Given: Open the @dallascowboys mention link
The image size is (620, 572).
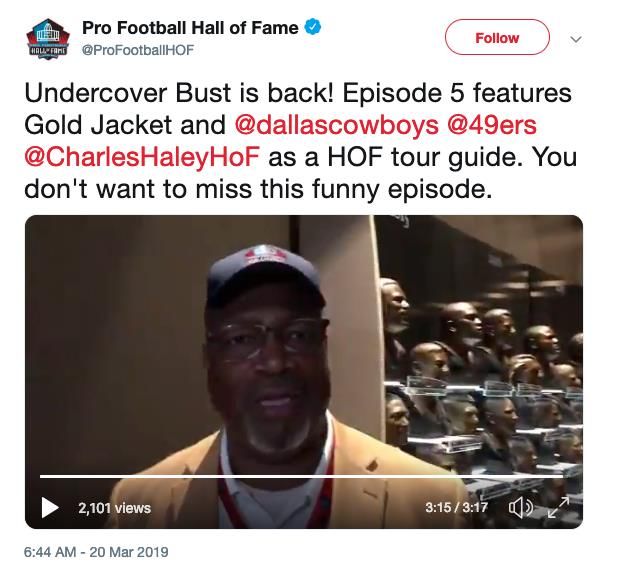Looking at the screenshot, I should (x=336, y=125).
